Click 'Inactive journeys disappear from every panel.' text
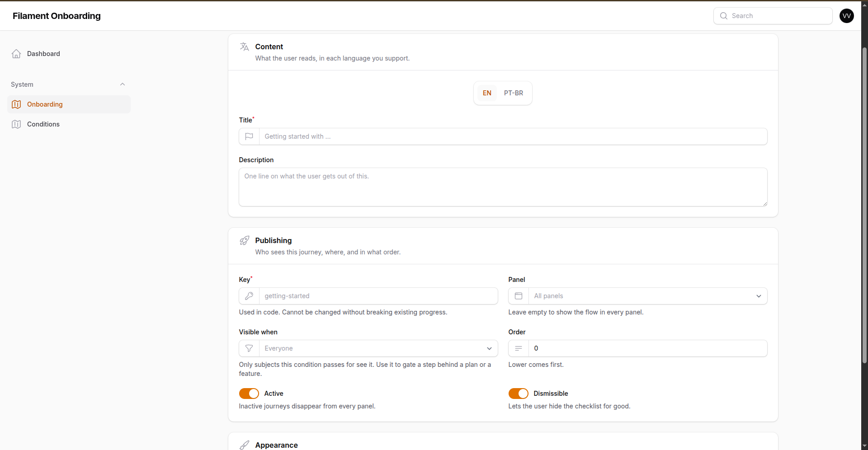 click(307, 406)
